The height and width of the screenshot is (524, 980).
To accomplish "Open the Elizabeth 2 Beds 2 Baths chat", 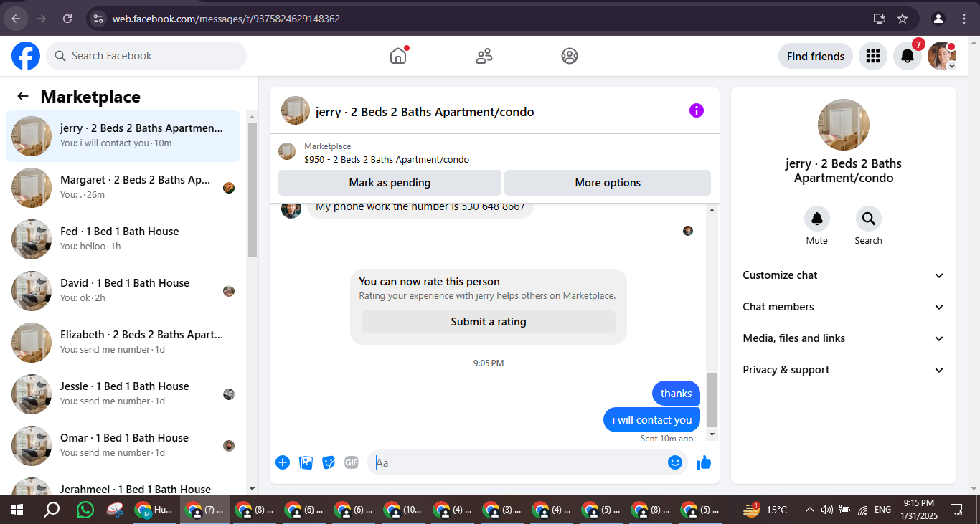I will (x=123, y=343).
